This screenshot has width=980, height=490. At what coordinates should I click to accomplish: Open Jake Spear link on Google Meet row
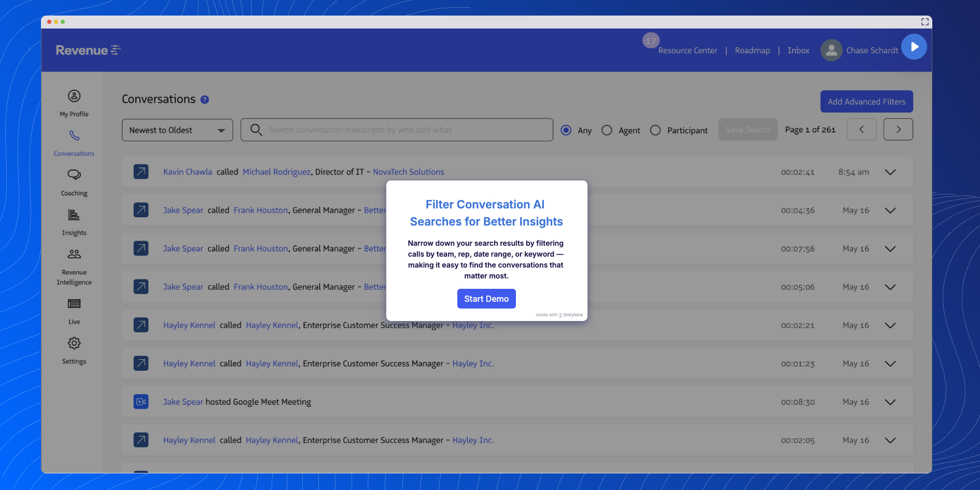click(183, 402)
